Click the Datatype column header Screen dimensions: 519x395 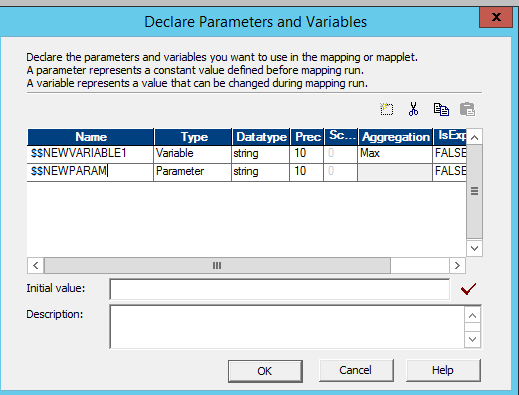tap(261, 137)
